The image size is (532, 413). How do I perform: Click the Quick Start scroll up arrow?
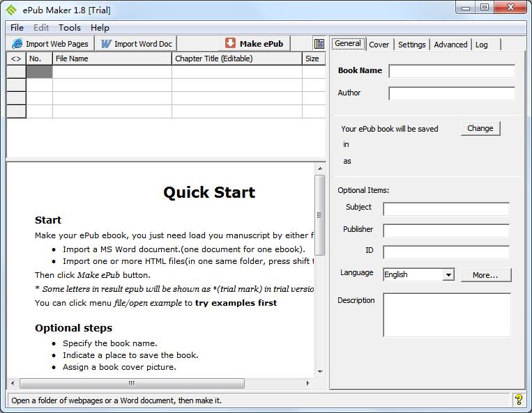320,169
